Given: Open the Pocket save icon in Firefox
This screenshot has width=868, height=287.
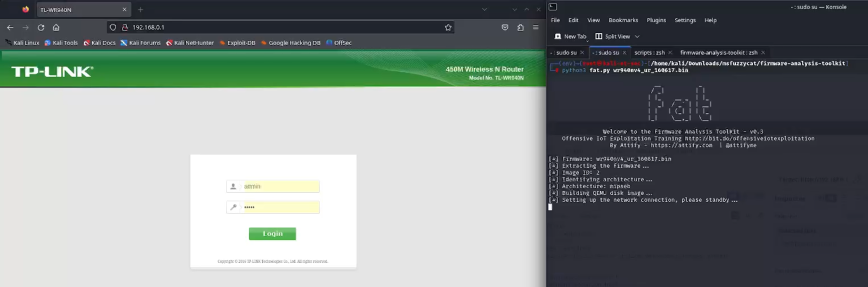Looking at the screenshot, I should pos(505,27).
